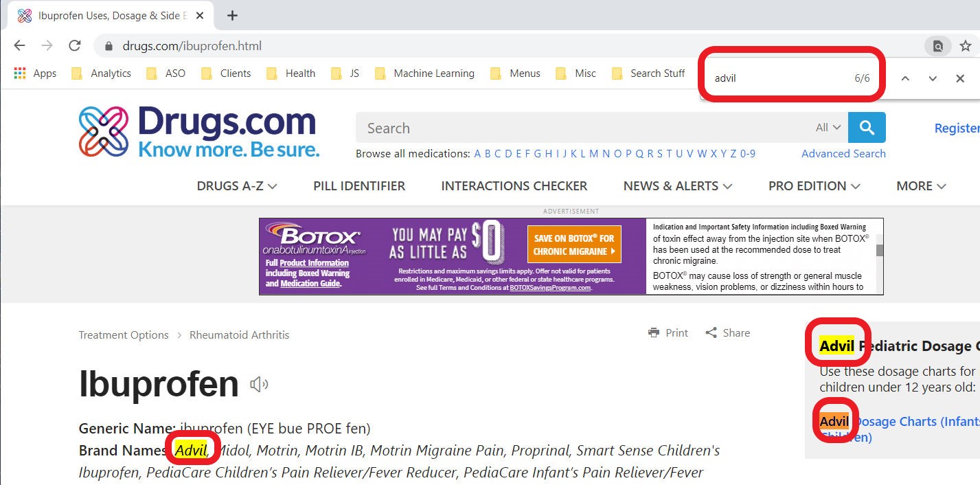
Task: Click Rheumatoid Arthritis breadcrumb
Action: click(240, 335)
